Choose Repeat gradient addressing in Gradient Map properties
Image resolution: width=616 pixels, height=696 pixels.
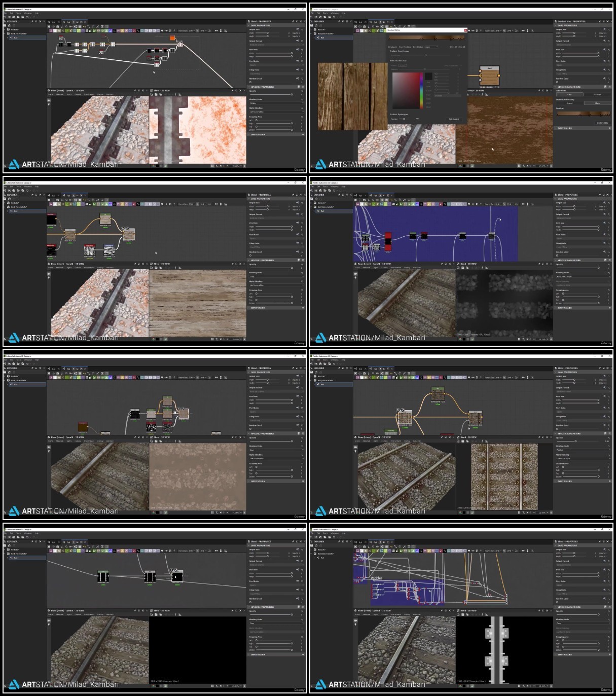coord(569,103)
